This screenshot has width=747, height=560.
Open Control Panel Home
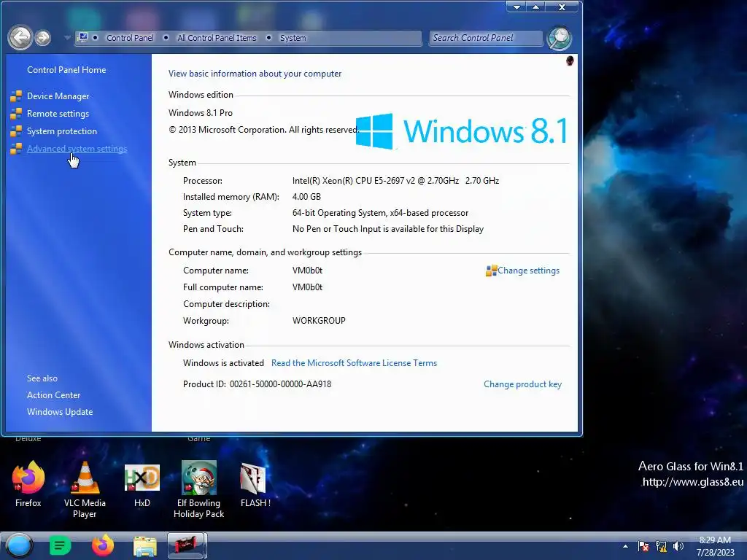click(66, 70)
